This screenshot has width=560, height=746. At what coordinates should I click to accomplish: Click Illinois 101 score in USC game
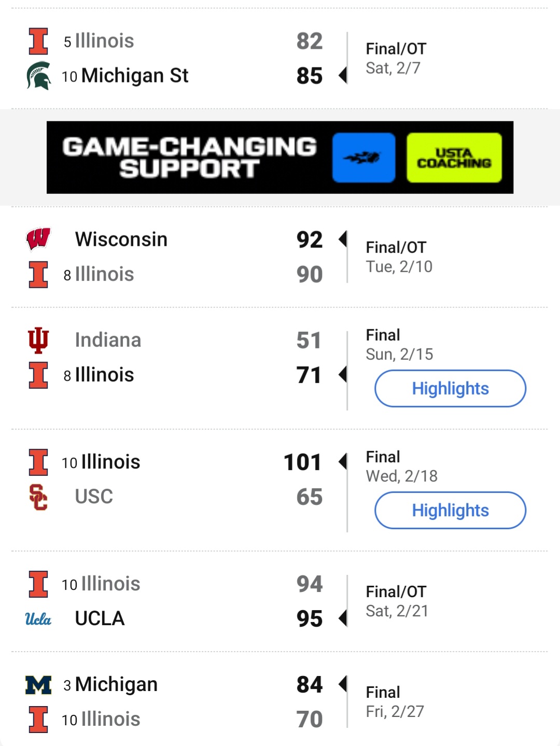tap(303, 462)
